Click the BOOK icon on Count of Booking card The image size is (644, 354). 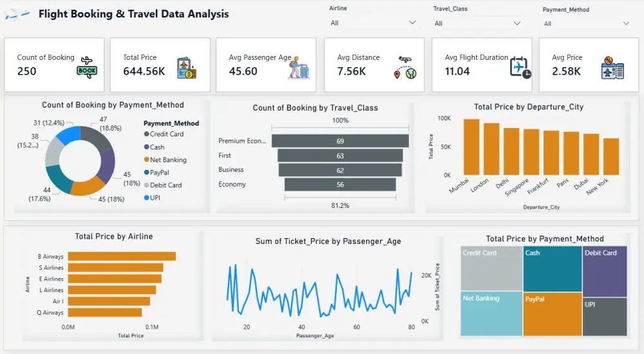pos(87,68)
